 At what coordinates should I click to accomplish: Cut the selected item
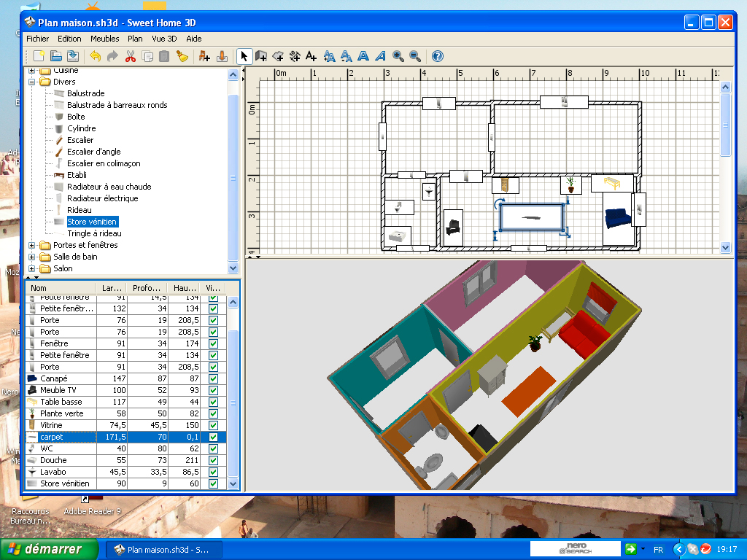131,56
